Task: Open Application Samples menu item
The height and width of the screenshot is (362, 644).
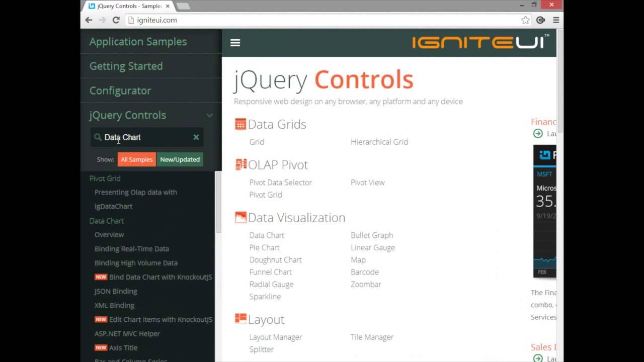Action: click(x=138, y=42)
